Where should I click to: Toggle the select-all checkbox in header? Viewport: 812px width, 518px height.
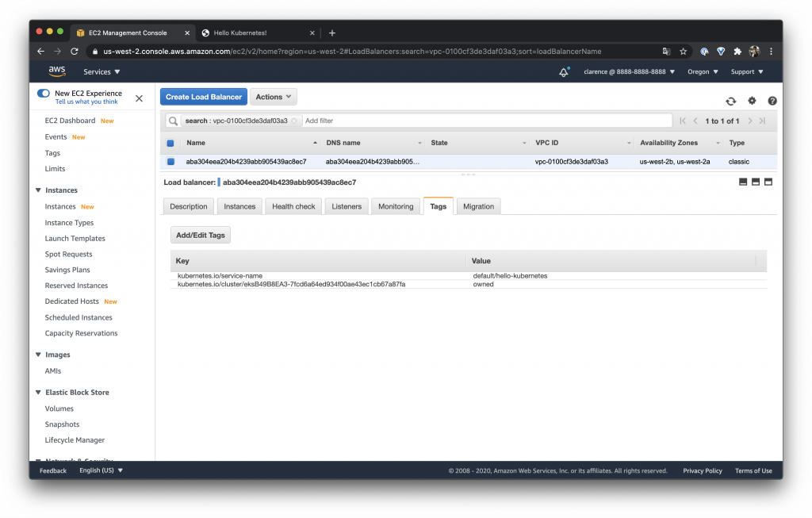(x=170, y=143)
